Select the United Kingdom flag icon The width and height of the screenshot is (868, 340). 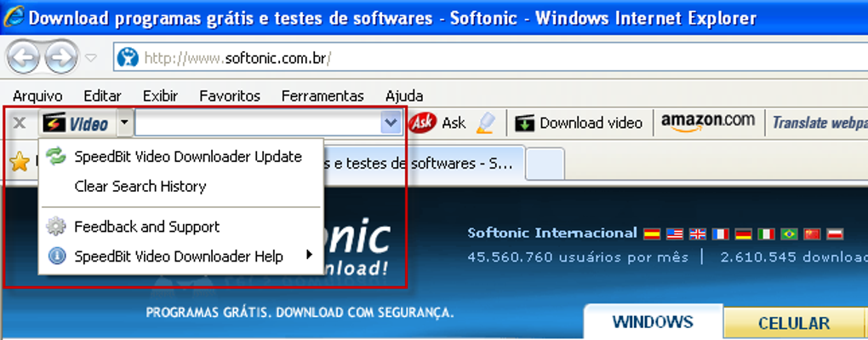(x=698, y=233)
